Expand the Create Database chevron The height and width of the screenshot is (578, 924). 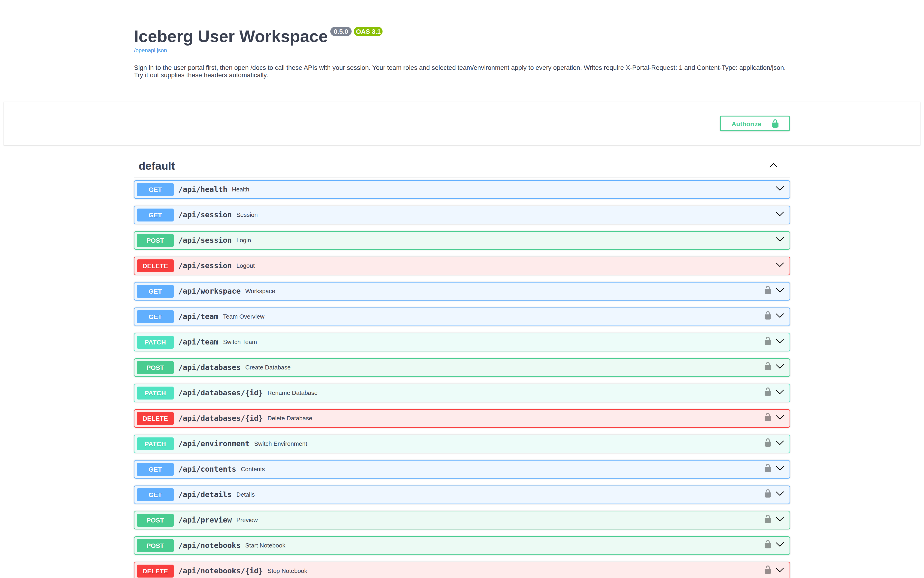coord(780,367)
